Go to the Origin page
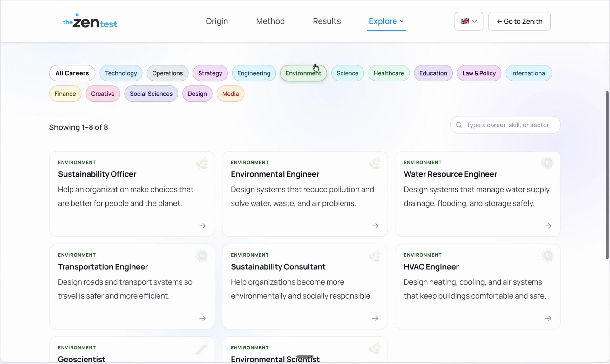The height and width of the screenshot is (364, 610). pyautogui.click(x=217, y=21)
